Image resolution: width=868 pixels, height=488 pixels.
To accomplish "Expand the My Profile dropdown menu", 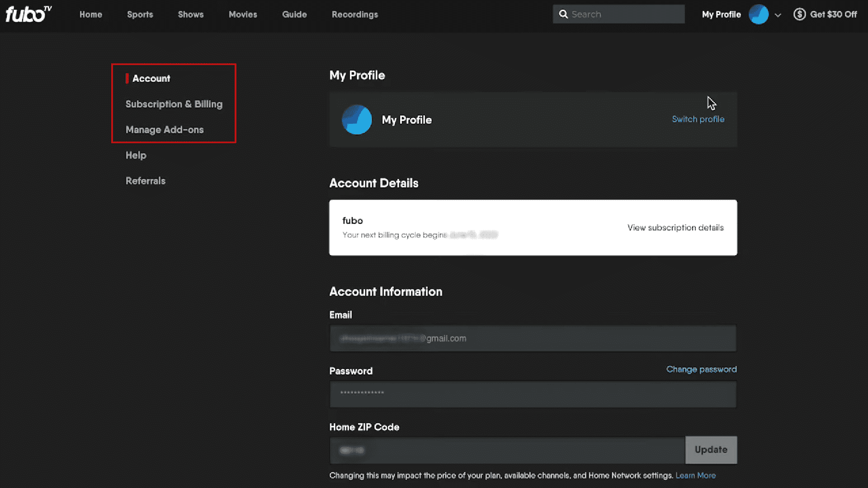I will 778,14.
